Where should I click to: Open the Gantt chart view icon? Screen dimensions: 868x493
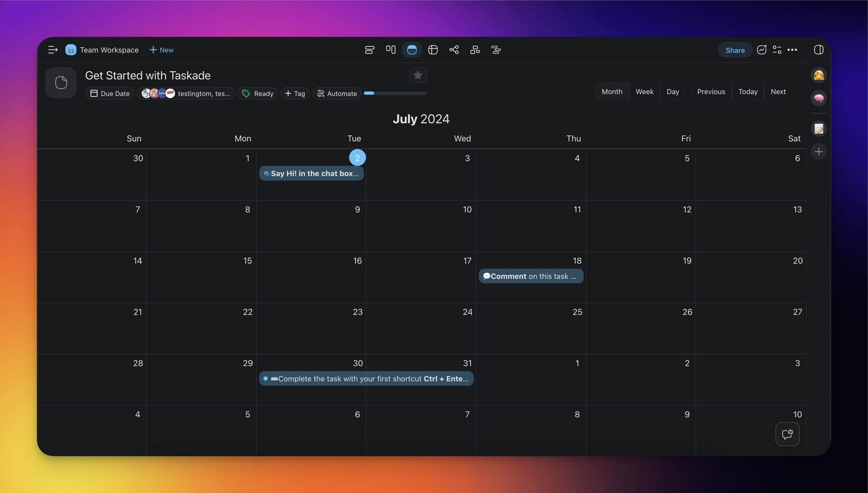[x=496, y=50]
